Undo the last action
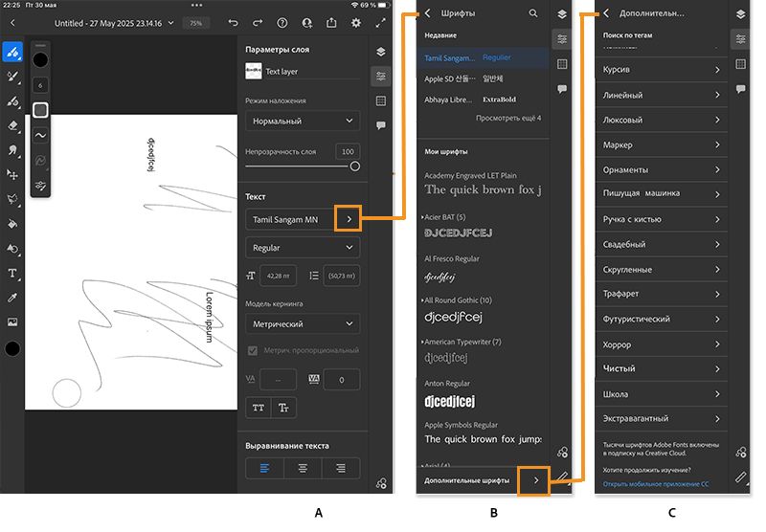Viewport: 766px width, 532px height. click(233, 22)
